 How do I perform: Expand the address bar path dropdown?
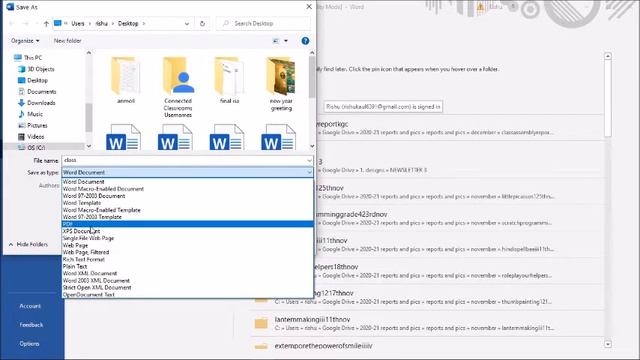187,24
